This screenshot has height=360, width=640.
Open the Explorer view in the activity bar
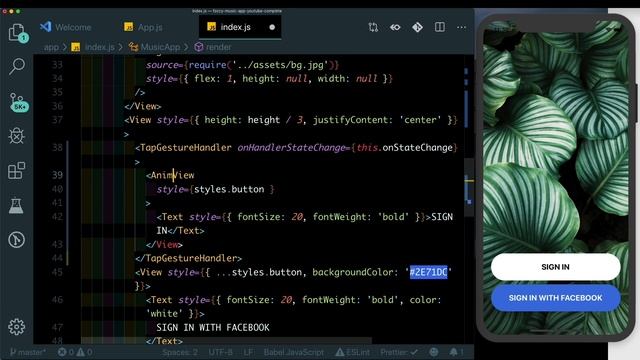tap(17, 33)
